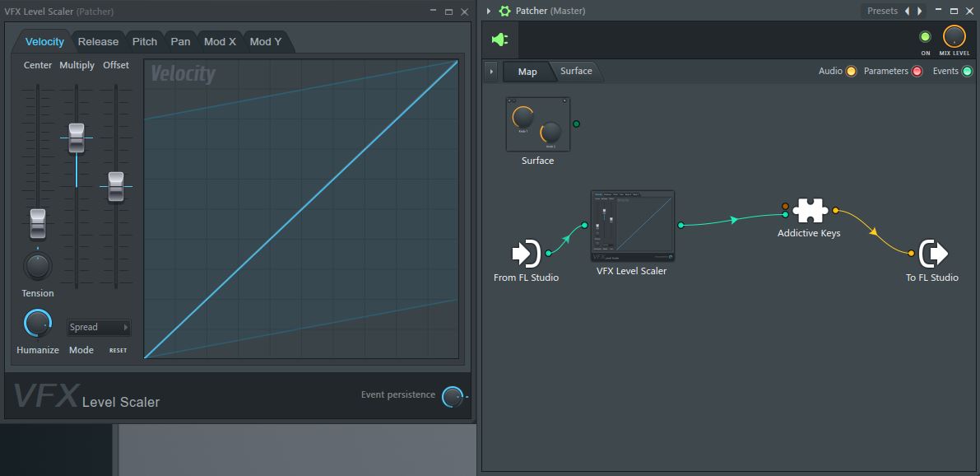This screenshot has height=476, width=980.
Task: Switch to the Mod X tab
Action: (x=220, y=42)
